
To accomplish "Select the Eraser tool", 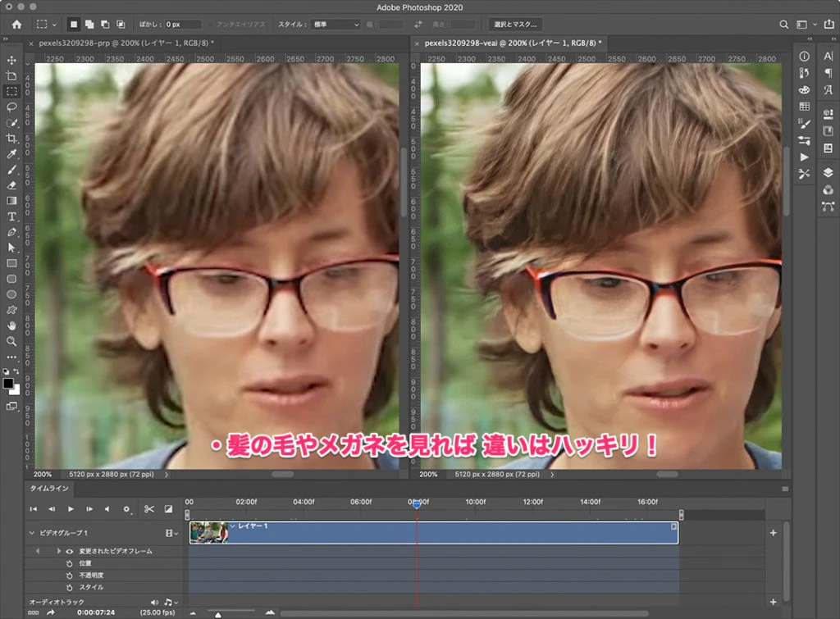I will coord(11,185).
